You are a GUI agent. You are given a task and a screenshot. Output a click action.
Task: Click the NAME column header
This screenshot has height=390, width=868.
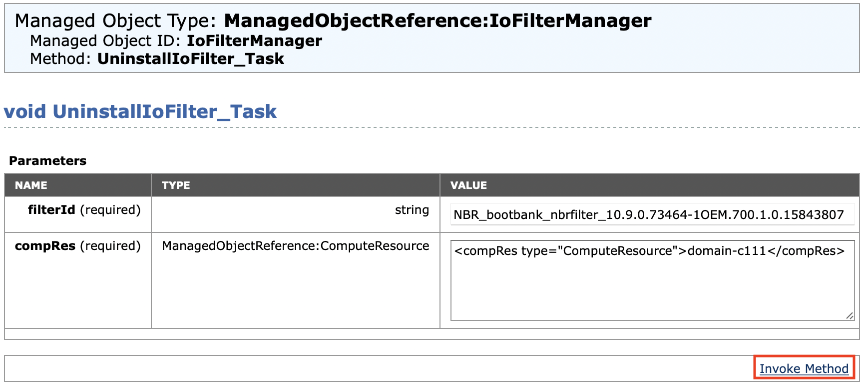click(x=31, y=185)
